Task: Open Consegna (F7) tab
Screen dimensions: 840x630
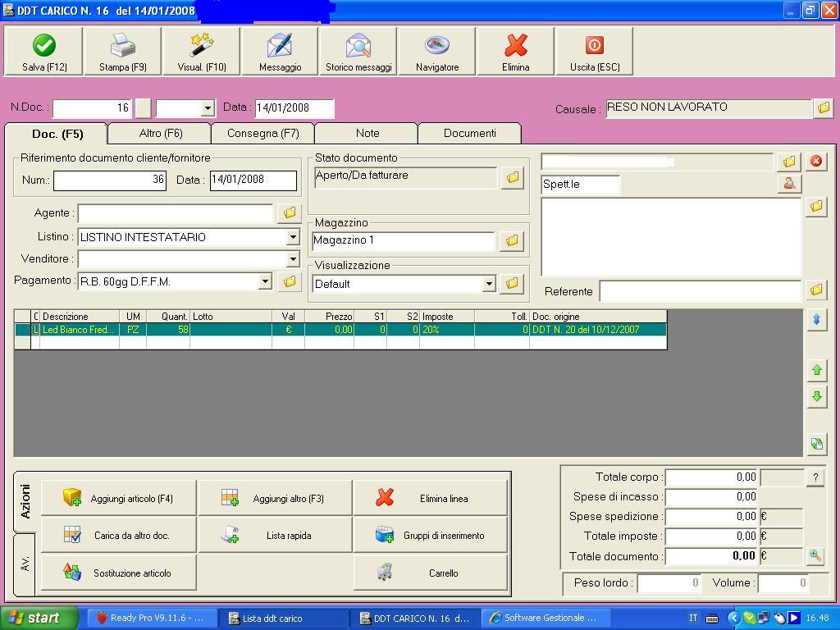Action: click(x=263, y=134)
